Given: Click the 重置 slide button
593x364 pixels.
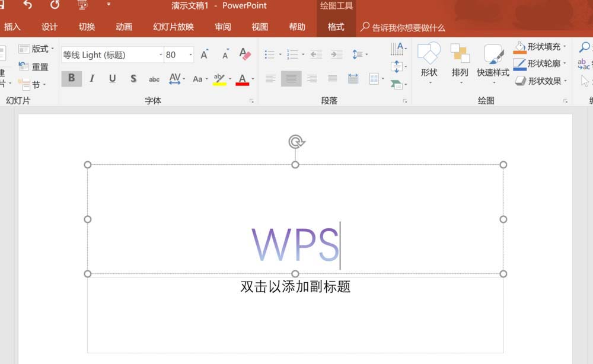Looking at the screenshot, I should click(34, 67).
